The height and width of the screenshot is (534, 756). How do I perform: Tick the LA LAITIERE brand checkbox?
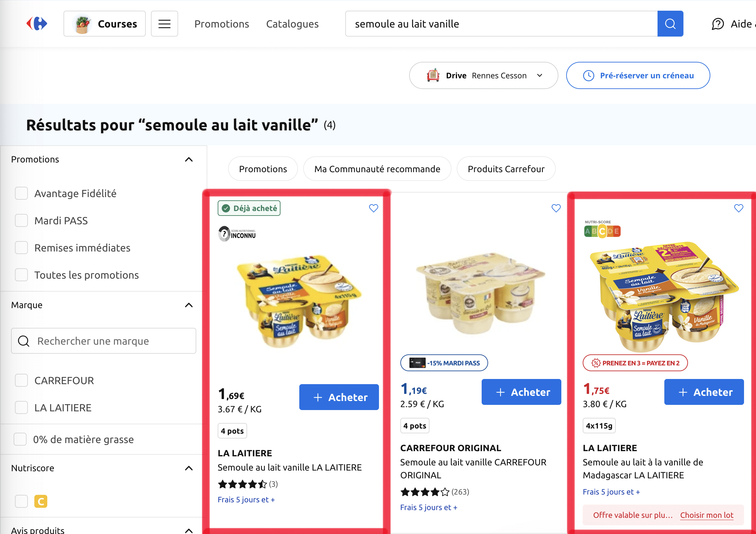click(21, 407)
